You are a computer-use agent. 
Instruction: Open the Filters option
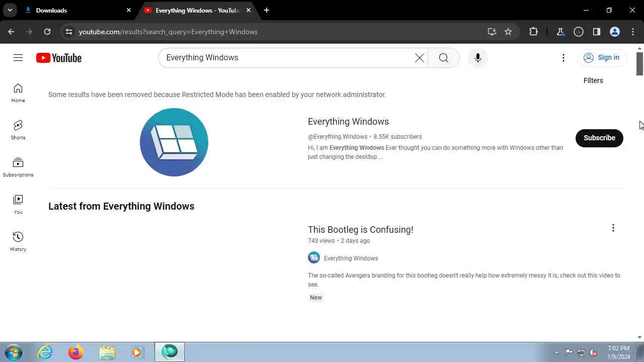593,80
